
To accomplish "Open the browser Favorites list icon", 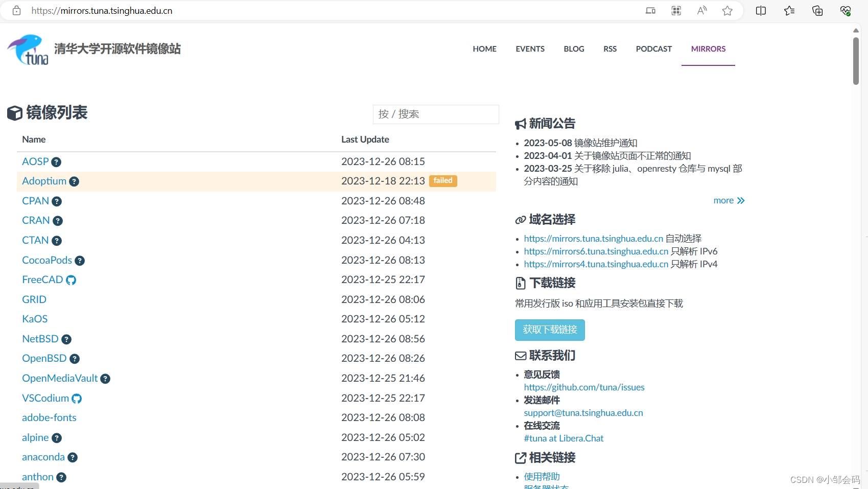I will (x=789, y=11).
